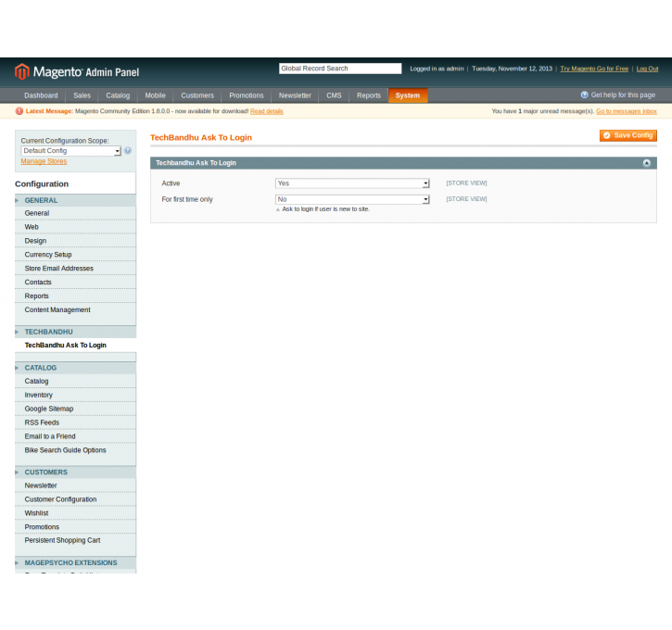
Task: Open Store Email Addresses configuration
Action: pyautogui.click(x=75, y=269)
